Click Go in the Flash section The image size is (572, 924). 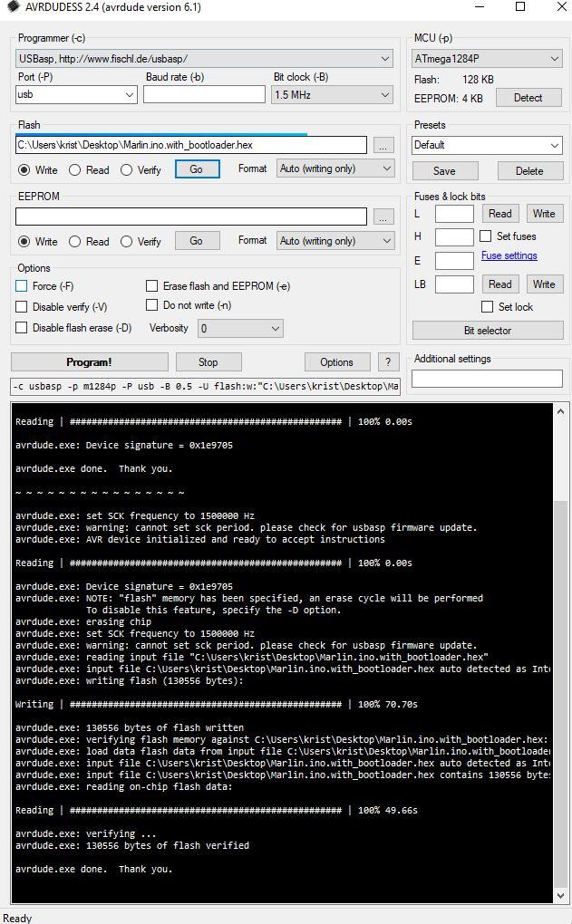click(197, 169)
